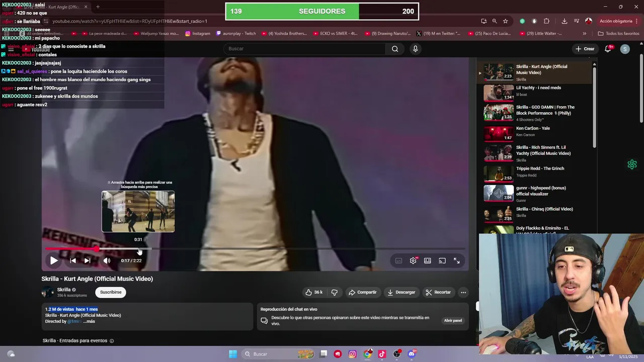Skip to next video in player
The width and height of the screenshot is (644, 362).
click(x=87, y=260)
